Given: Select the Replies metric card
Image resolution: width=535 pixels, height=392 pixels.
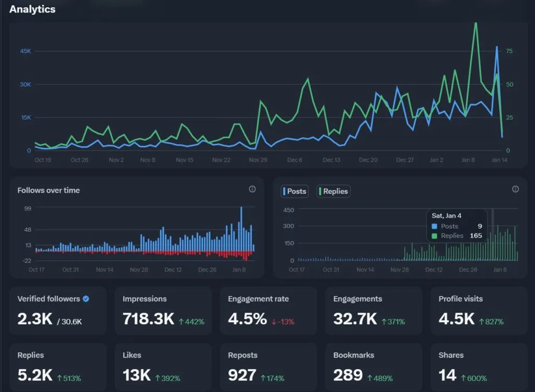Looking at the screenshot, I should tap(57, 367).
